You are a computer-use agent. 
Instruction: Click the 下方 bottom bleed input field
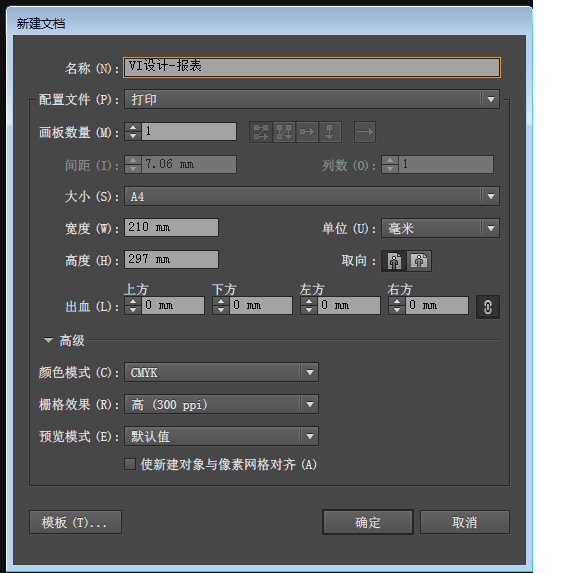pos(261,305)
